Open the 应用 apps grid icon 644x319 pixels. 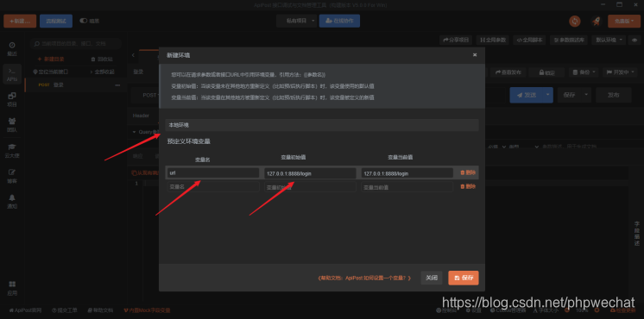tap(12, 288)
